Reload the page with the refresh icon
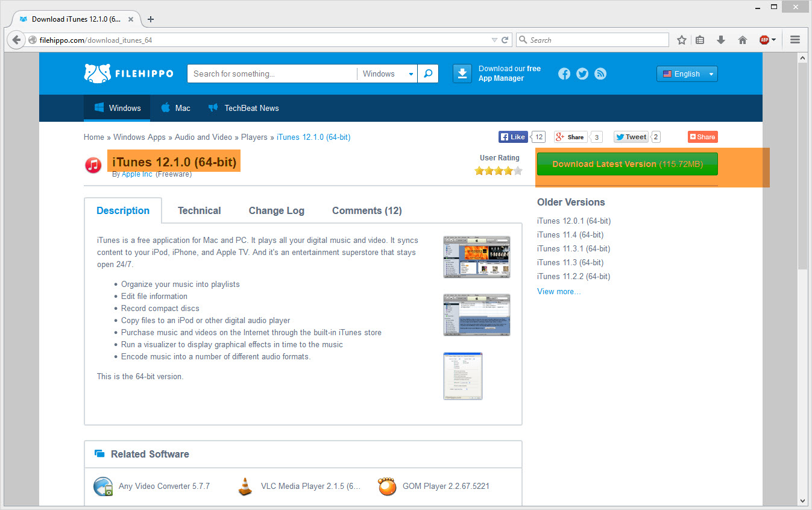The width and height of the screenshot is (812, 510). pos(505,40)
